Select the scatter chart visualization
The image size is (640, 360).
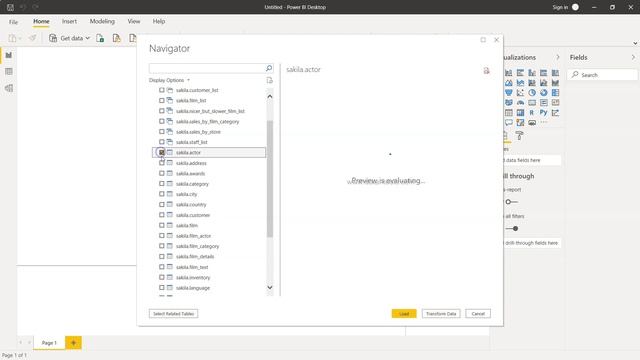click(x=520, y=93)
